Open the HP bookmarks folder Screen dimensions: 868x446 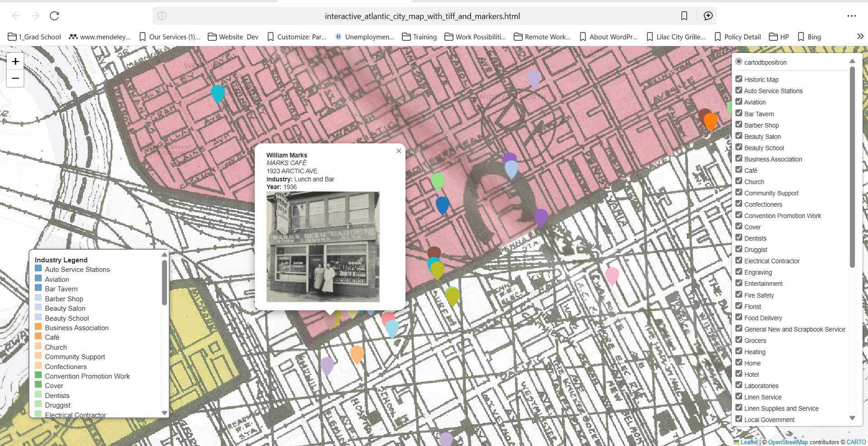pyautogui.click(x=779, y=37)
